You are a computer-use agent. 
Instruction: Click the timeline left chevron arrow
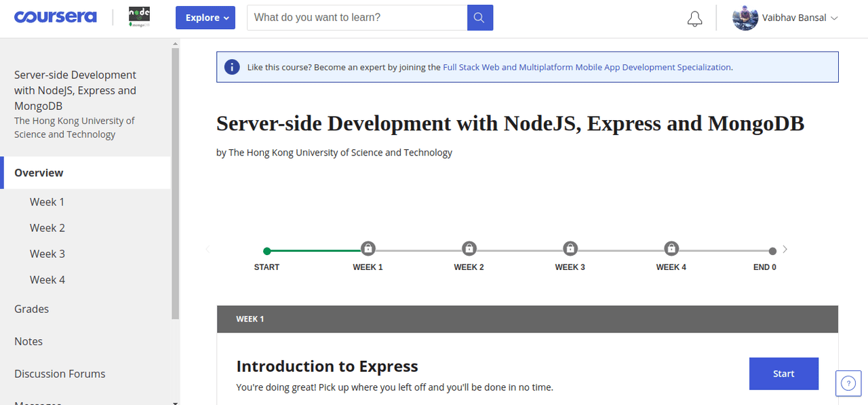click(x=208, y=249)
